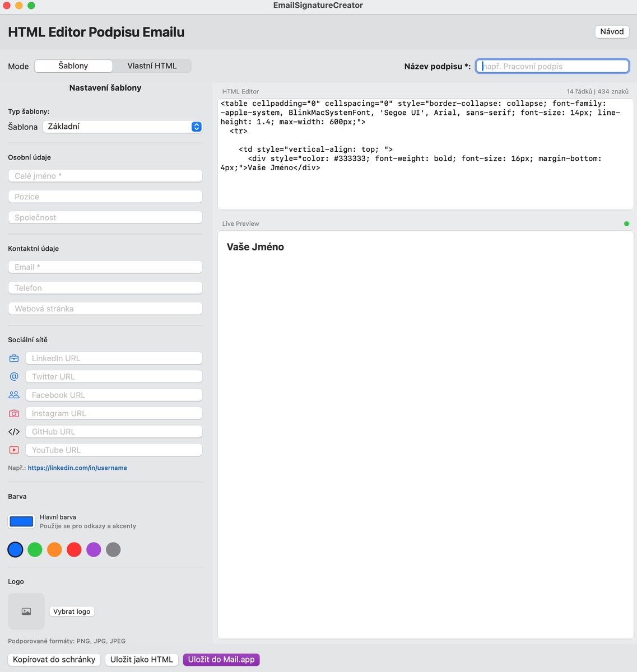The height and width of the screenshot is (672, 637).
Task: Click the 'Vaše Jméno' preview text
Action: click(x=255, y=247)
